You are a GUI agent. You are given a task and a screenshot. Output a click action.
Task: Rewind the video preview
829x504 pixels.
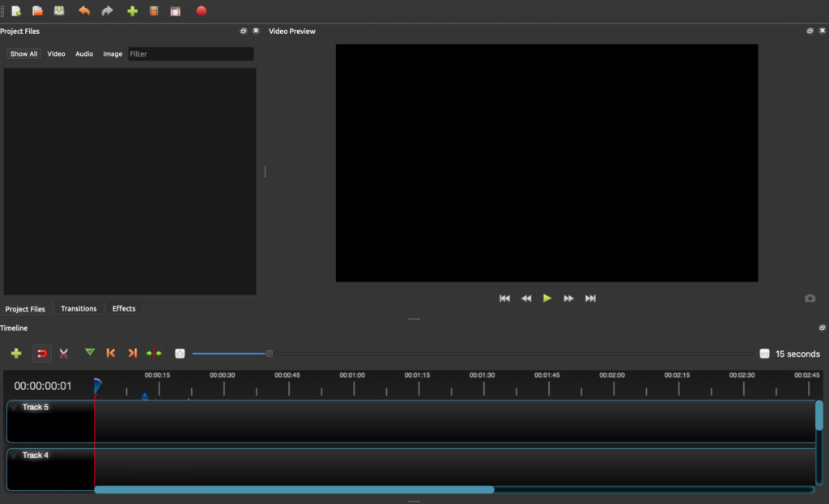526,299
